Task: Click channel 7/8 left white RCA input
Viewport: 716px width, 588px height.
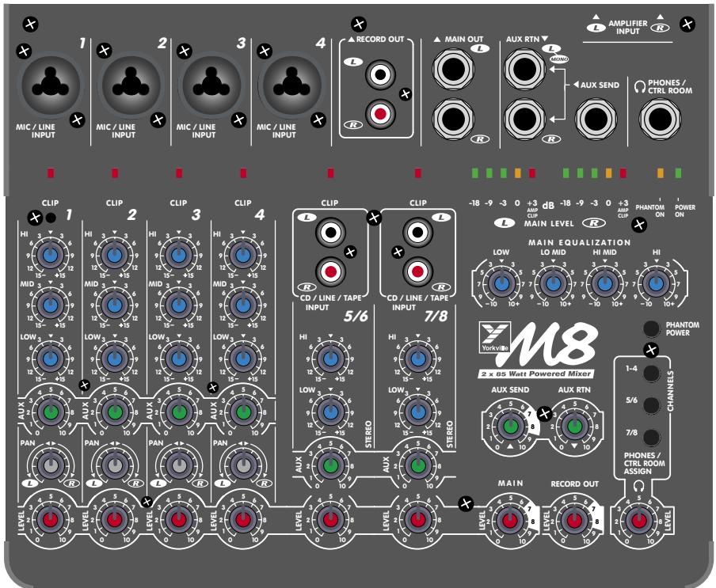Action: pos(417,233)
